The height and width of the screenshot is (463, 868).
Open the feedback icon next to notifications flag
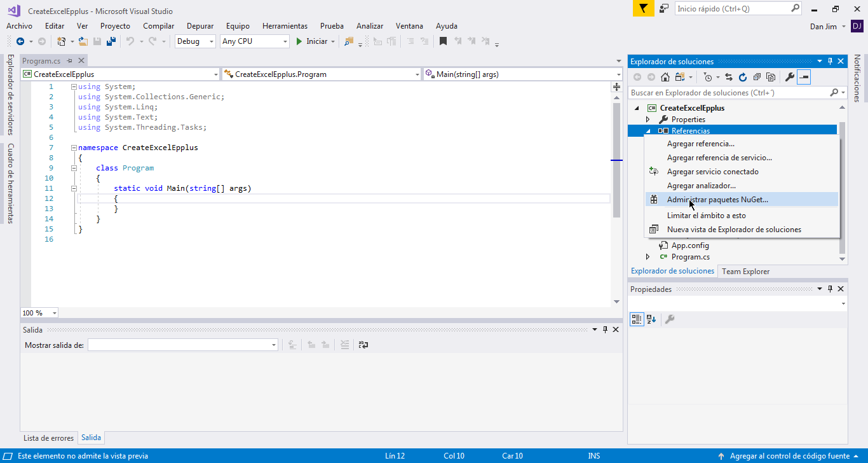click(x=663, y=9)
